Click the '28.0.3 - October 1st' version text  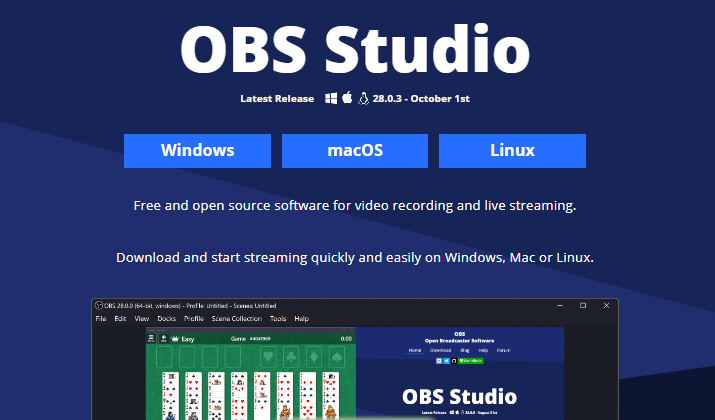point(421,99)
